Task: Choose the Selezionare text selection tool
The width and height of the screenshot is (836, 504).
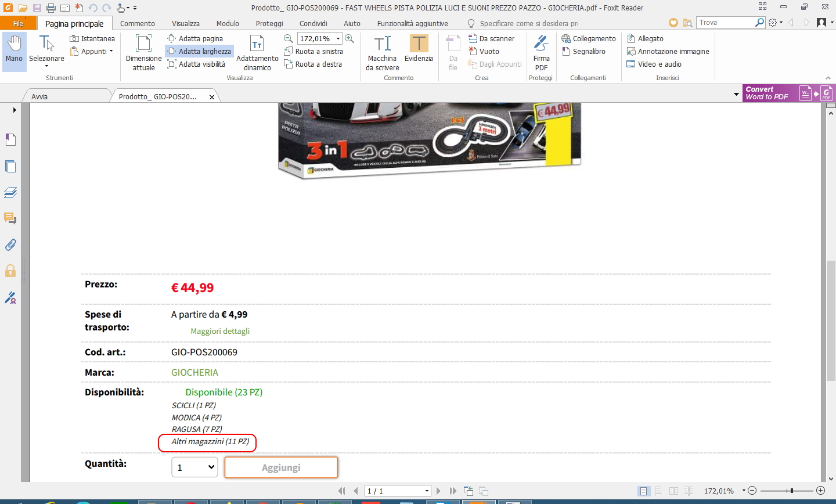Action: 46,52
